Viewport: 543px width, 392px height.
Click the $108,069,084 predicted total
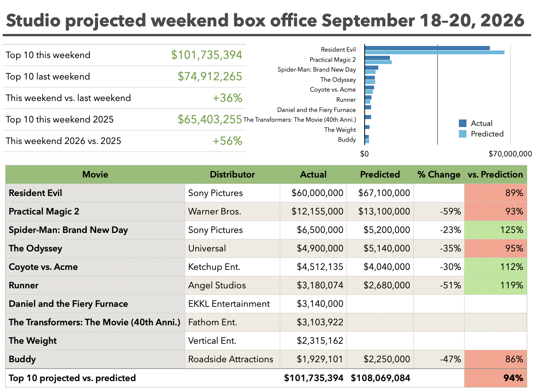coord(380,378)
